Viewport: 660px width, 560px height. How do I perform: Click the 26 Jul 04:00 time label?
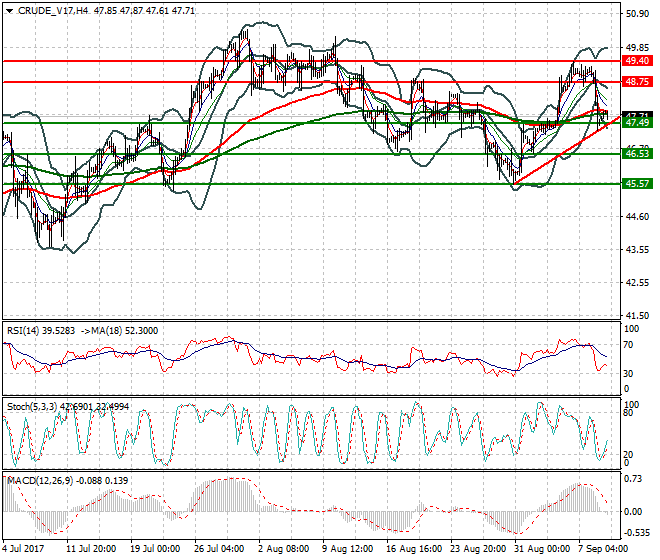click(219, 549)
